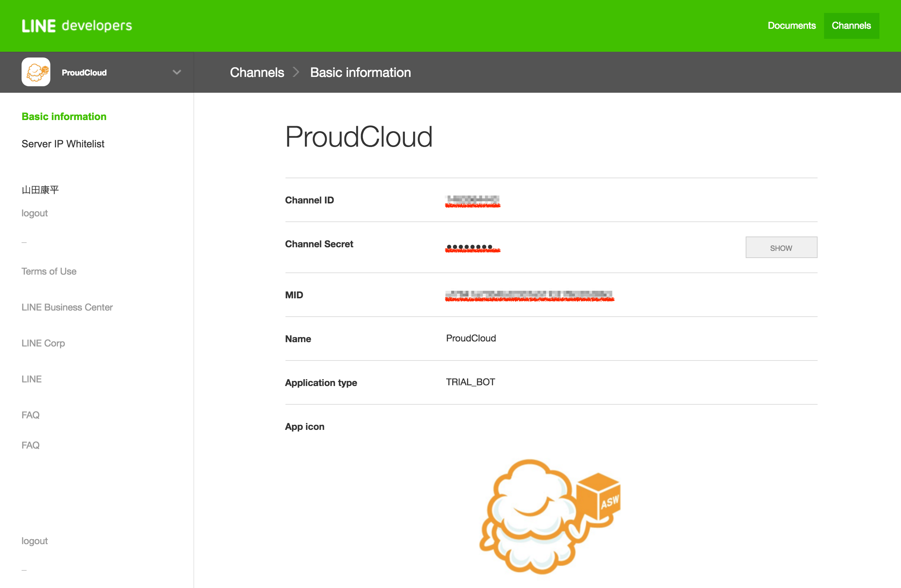Go to LINE Business Center
The width and height of the screenshot is (901, 588).
[x=67, y=307]
